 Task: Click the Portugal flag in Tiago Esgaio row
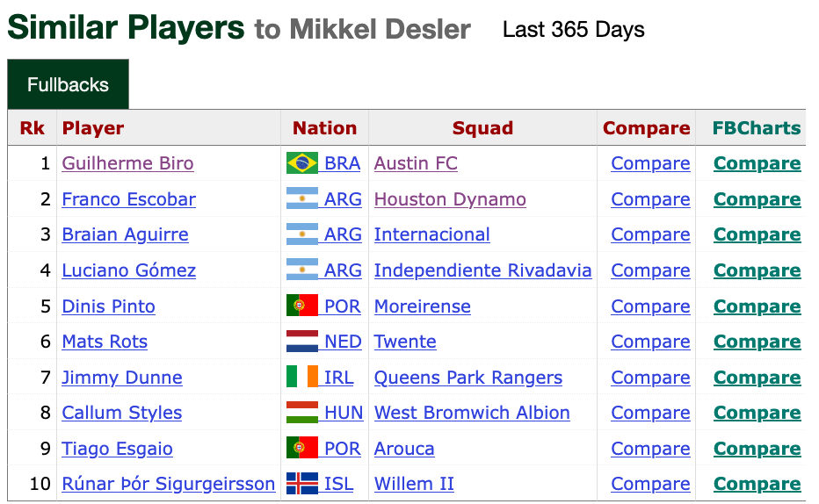(302, 448)
